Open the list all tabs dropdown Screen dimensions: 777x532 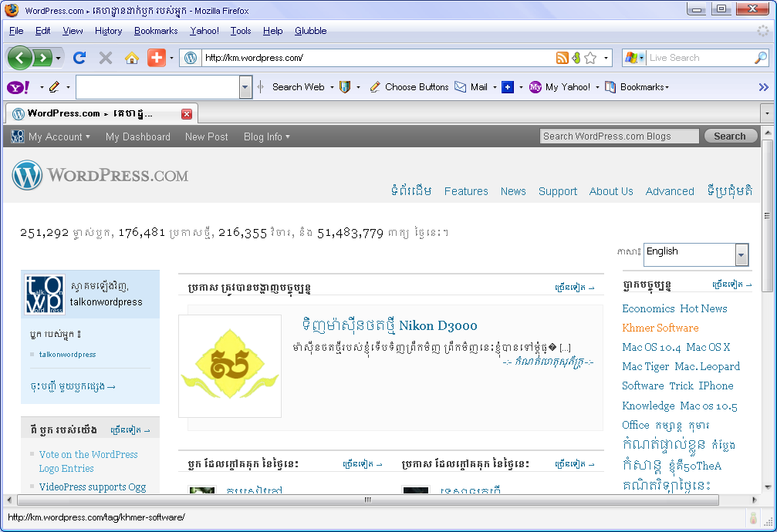point(767,113)
